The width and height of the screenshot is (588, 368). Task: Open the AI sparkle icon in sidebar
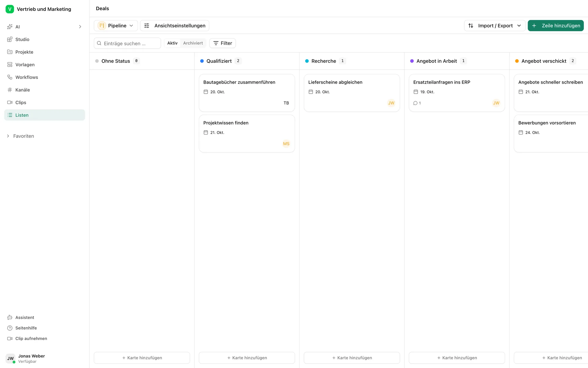pyautogui.click(x=10, y=27)
